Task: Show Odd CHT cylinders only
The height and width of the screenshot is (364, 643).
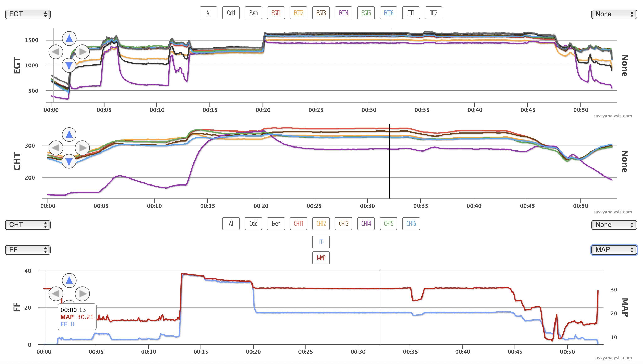Action: tap(253, 224)
